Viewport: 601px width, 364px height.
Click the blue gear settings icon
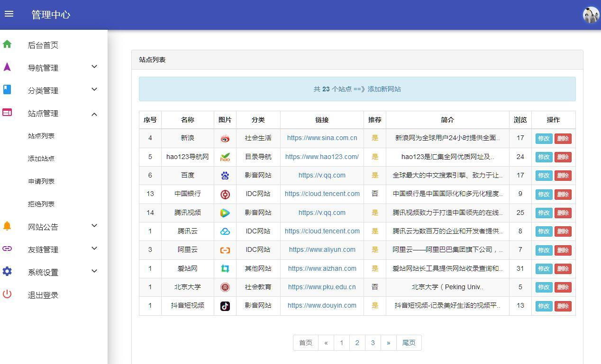coord(7,271)
